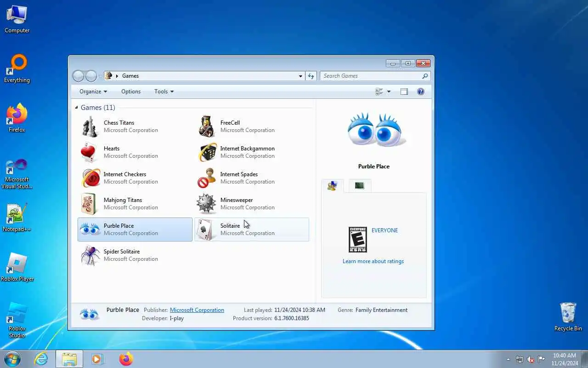Click the product version 6.1.7600.16385 text
588x368 pixels.
click(292, 318)
